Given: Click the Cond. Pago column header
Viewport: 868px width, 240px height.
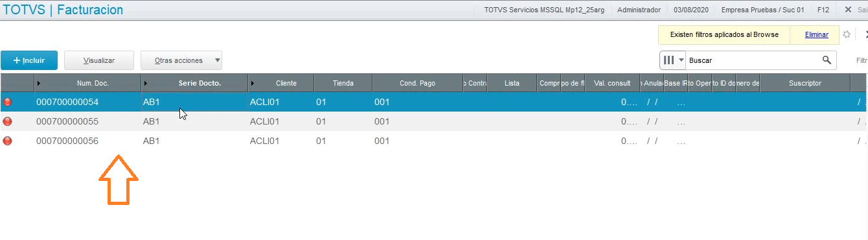Looking at the screenshot, I should [418, 83].
